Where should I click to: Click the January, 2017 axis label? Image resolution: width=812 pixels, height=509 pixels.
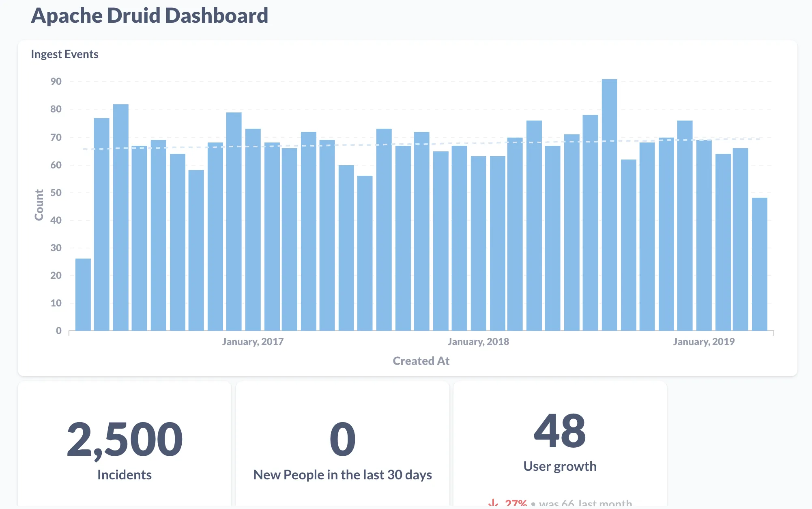pyautogui.click(x=253, y=341)
